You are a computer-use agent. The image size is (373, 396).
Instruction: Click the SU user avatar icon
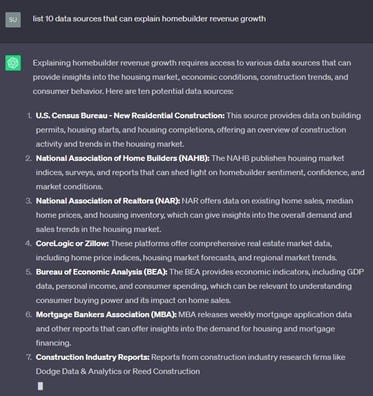pos(13,19)
